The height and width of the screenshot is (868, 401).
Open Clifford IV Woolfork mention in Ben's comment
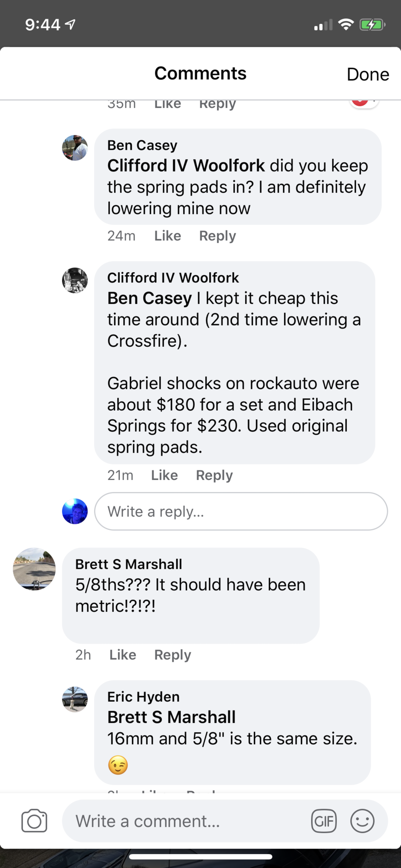(186, 166)
